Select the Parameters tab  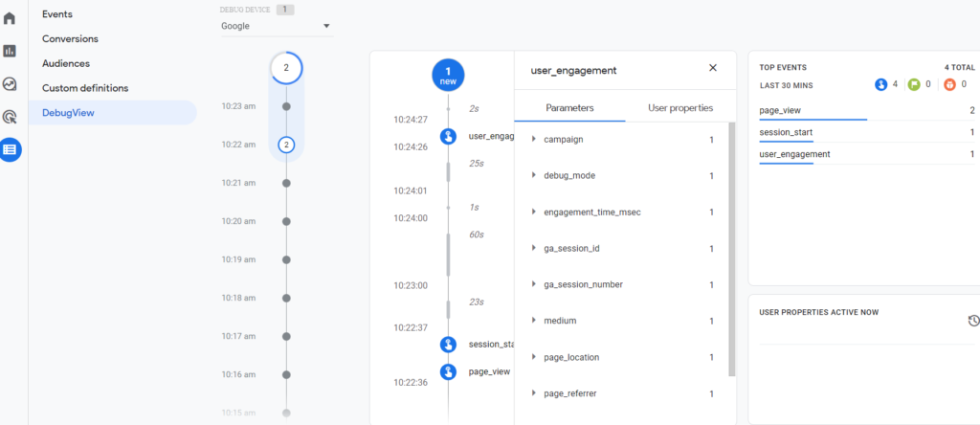coord(569,108)
